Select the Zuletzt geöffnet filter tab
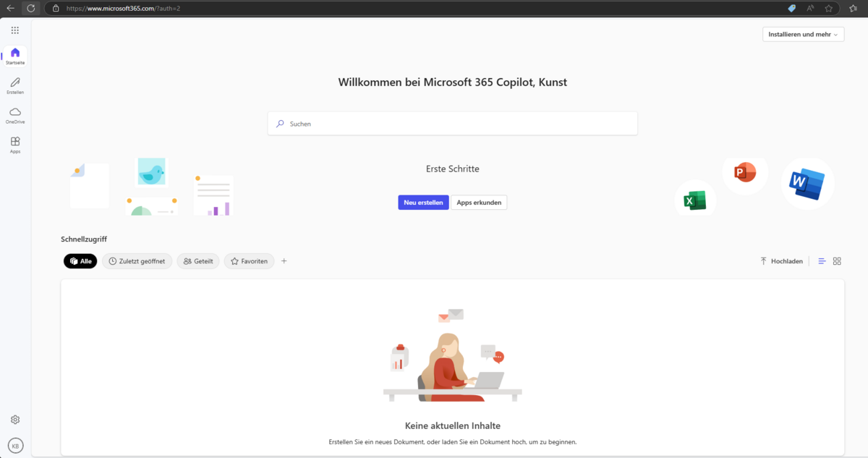This screenshot has height=458, width=868. (x=137, y=261)
